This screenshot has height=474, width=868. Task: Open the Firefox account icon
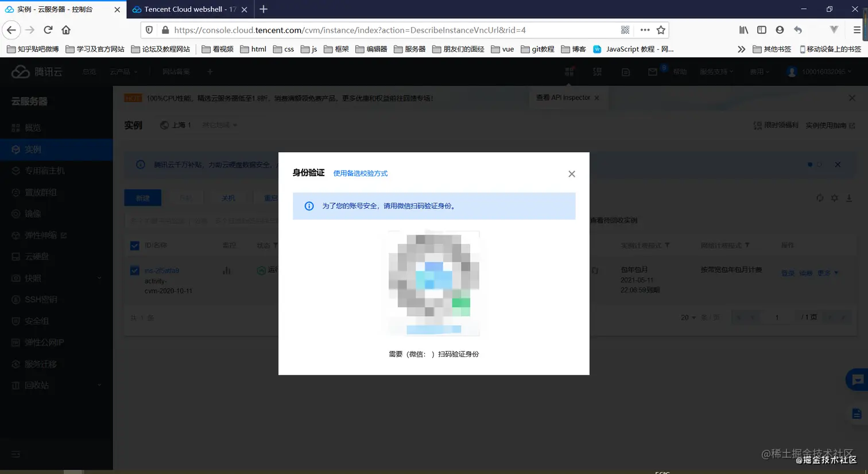(780, 30)
